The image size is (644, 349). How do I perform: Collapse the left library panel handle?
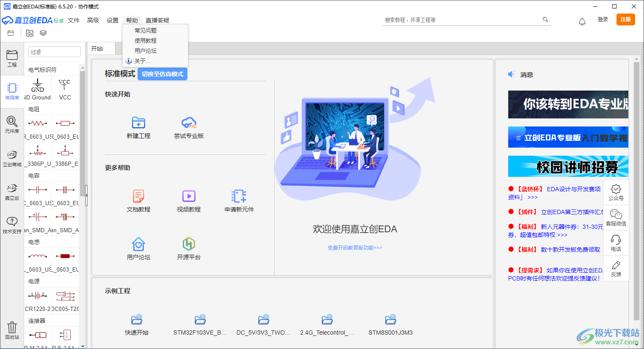(x=86, y=195)
